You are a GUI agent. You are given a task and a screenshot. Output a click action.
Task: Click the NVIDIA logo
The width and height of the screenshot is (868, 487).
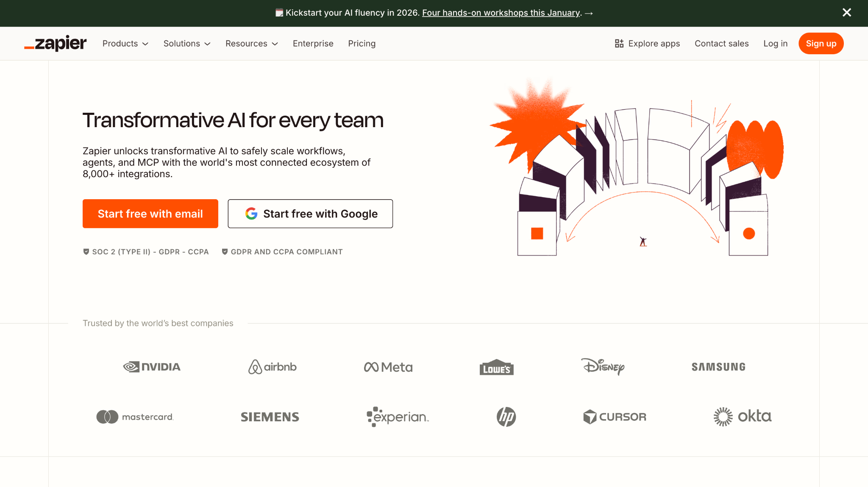pyautogui.click(x=151, y=367)
